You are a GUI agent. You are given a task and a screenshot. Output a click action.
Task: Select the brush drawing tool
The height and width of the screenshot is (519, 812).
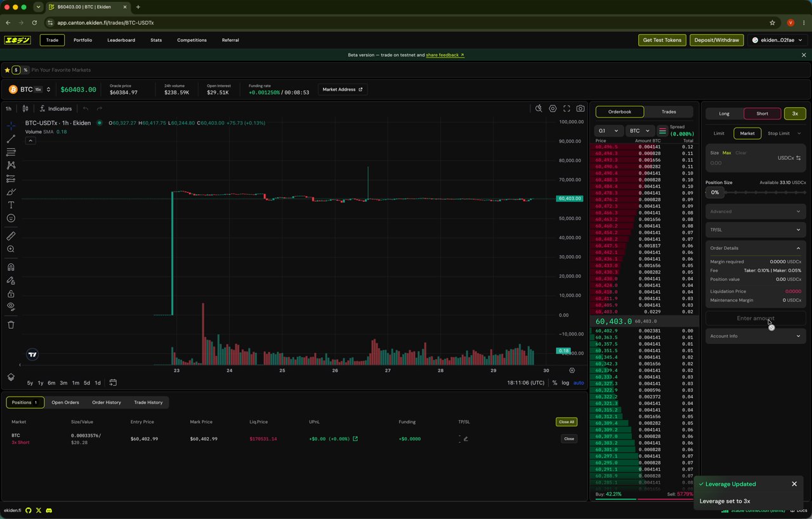tap(11, 192)
